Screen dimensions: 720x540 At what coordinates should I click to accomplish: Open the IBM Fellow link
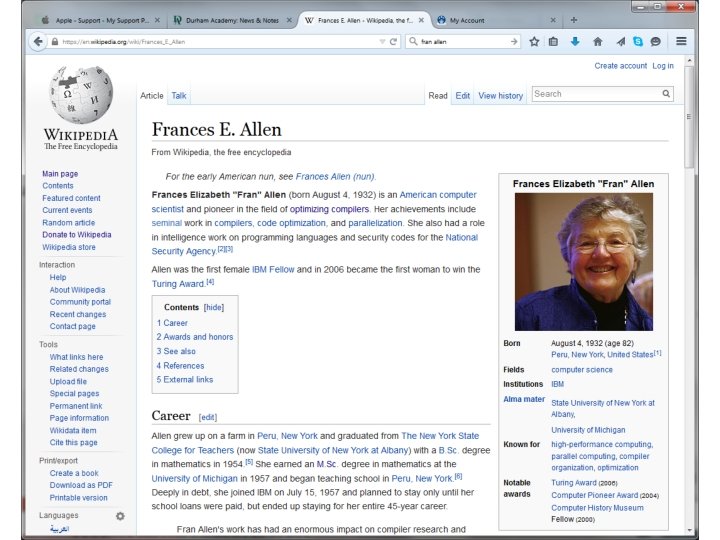tap(273, 270)
